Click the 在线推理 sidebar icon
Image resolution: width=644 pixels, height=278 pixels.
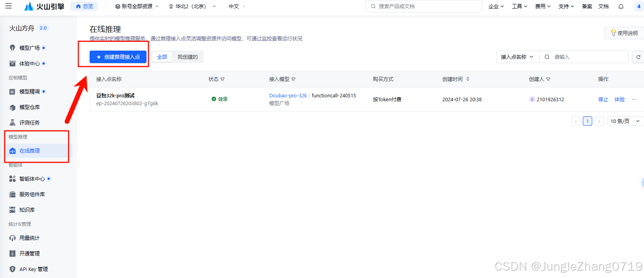12,151
